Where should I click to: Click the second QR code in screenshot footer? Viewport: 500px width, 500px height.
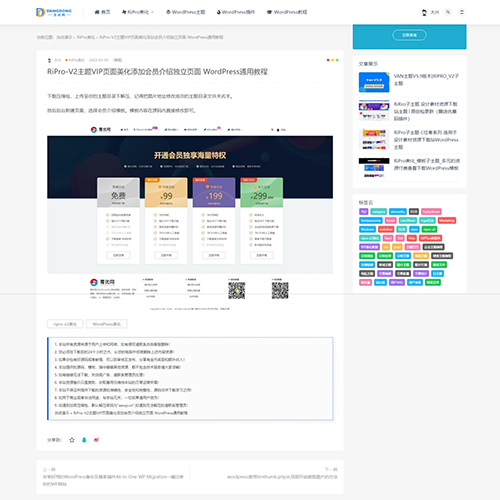[280, 290]
